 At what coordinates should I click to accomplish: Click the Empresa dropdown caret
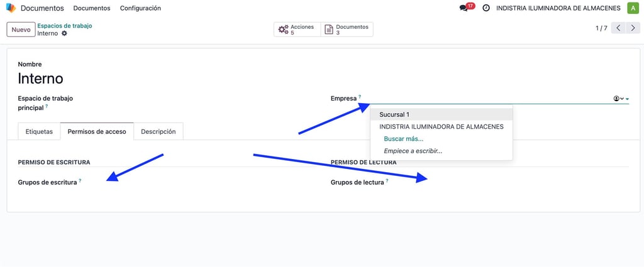point(628,99)
